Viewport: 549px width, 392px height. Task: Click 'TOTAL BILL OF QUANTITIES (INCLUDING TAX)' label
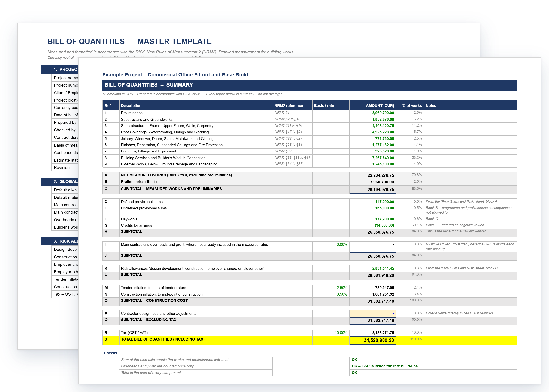(x=163, y=339)
